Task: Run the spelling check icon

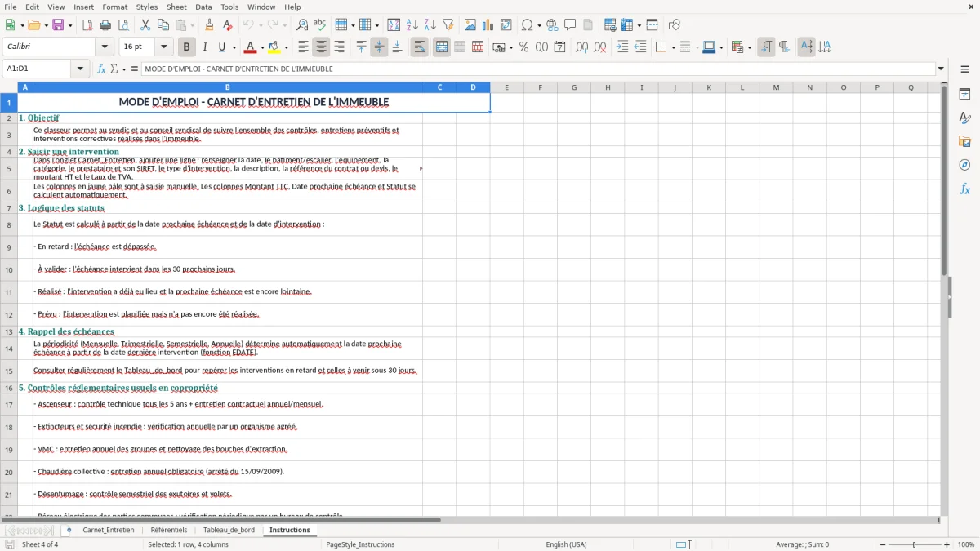Action: (x=320, y=25)
